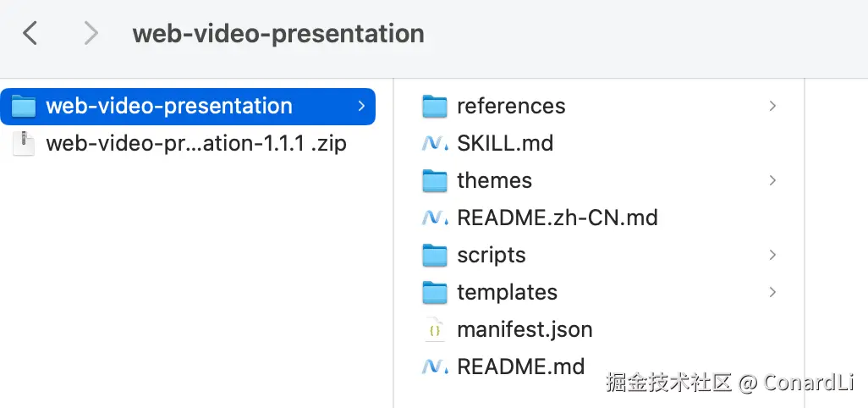Expand the references folder chevron
868x408 pixels.
tap(772, 106)
